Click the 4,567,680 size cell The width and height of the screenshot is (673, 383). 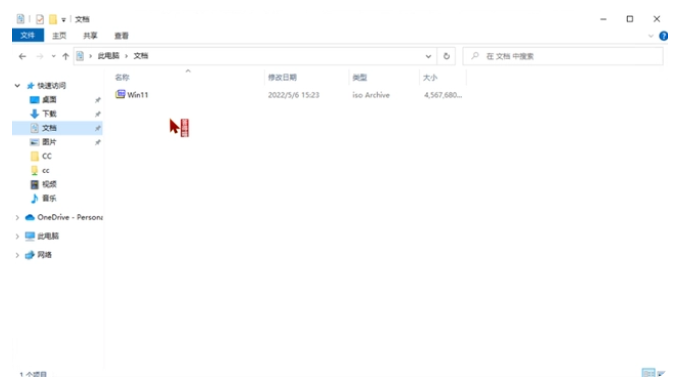coord(443,95)
